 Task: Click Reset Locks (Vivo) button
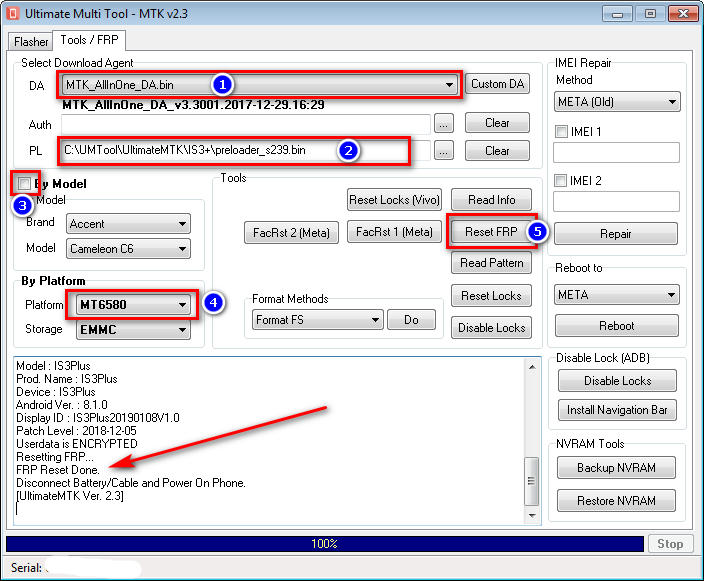tap(394, 200)
